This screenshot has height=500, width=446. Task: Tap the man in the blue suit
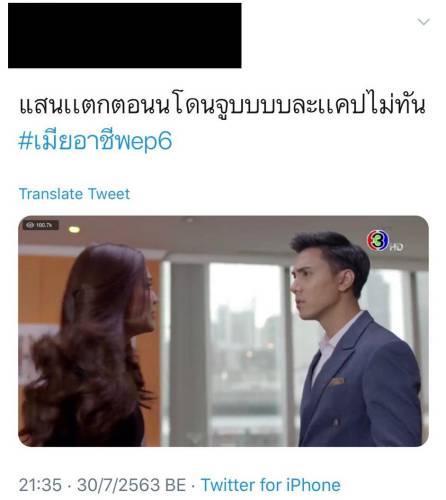(x=353, y=339)
